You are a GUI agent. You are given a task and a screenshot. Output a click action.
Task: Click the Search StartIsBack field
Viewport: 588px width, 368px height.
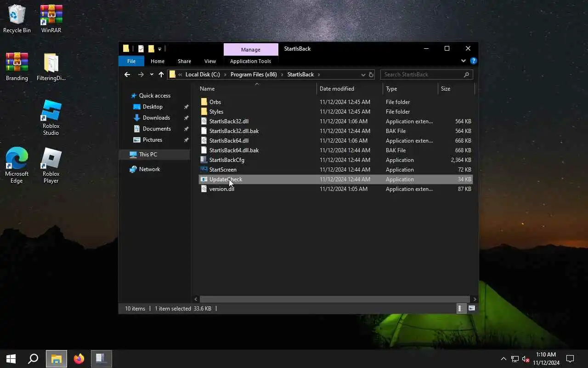(426, 75)
